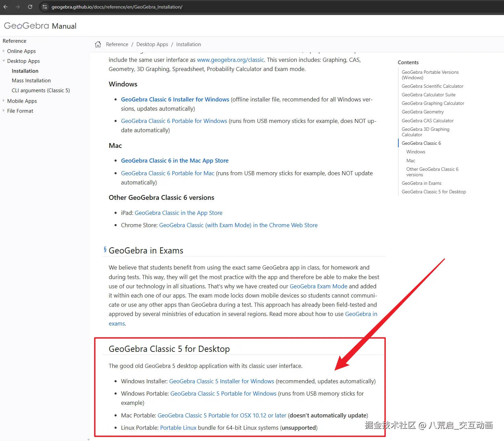Click the browser back arrow
The width and height of the screenshot is (504, 441).
click(5, 7)
